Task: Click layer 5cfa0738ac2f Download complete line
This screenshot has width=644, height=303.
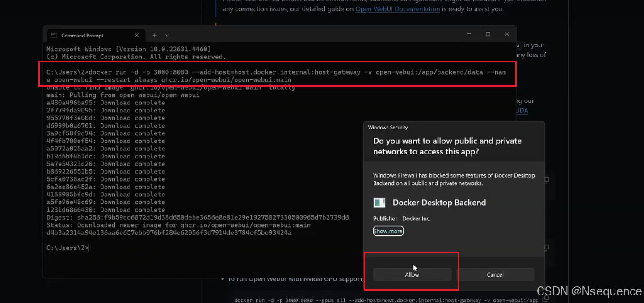Action: 106,179
